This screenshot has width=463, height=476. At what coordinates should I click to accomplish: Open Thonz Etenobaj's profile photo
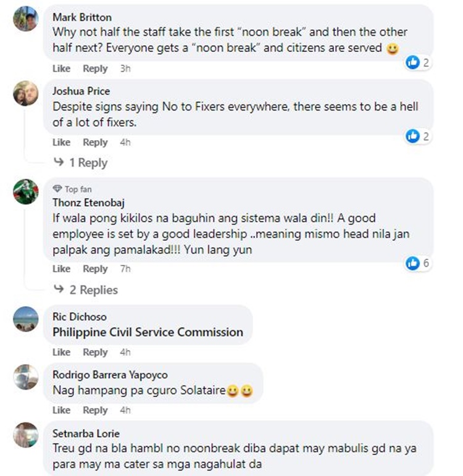25,192
